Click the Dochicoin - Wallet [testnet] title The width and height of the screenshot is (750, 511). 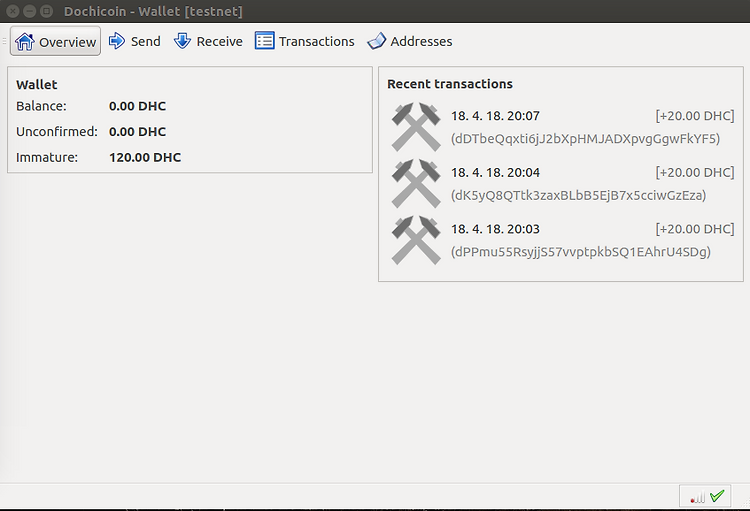[x=153, y=11]
